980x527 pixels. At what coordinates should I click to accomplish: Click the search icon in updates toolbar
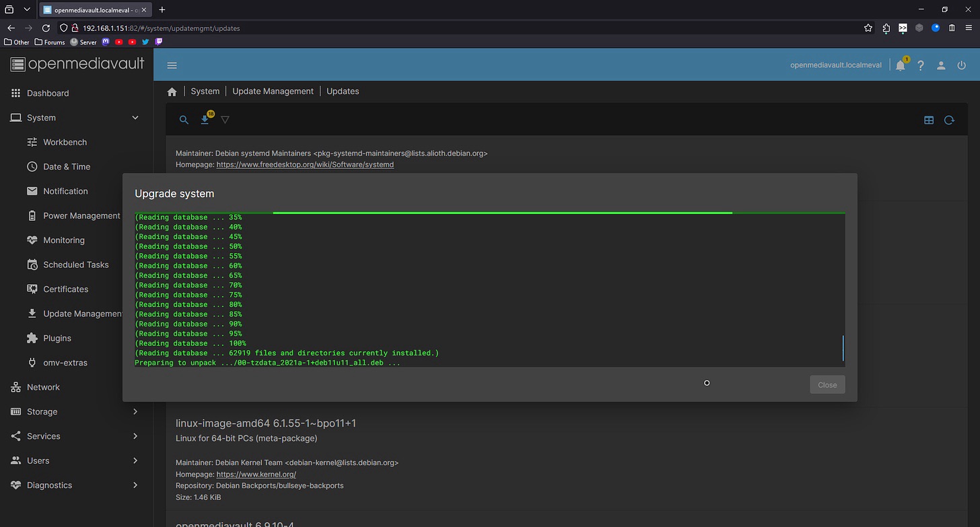184,120
